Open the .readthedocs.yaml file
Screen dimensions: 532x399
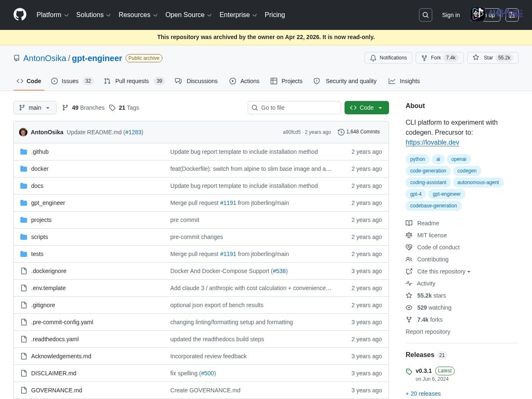(55, 339)
